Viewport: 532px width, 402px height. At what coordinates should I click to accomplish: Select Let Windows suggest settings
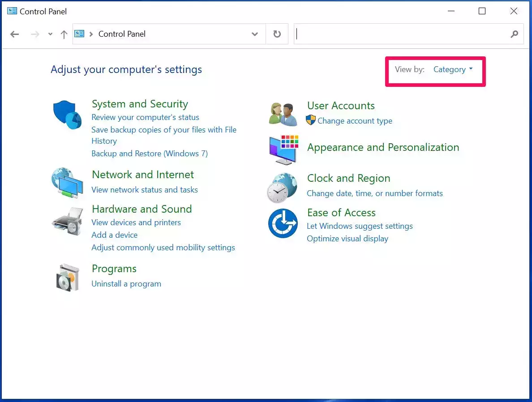point(360,226)
